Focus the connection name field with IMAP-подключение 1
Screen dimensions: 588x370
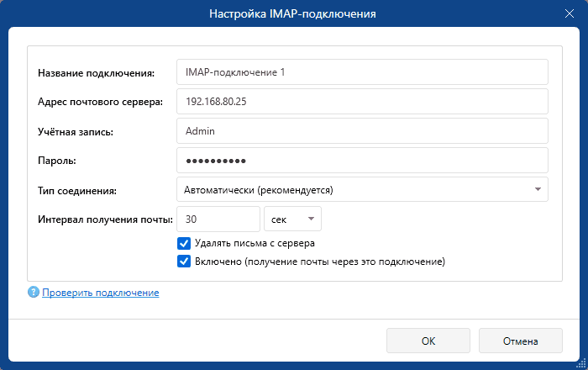362,72
